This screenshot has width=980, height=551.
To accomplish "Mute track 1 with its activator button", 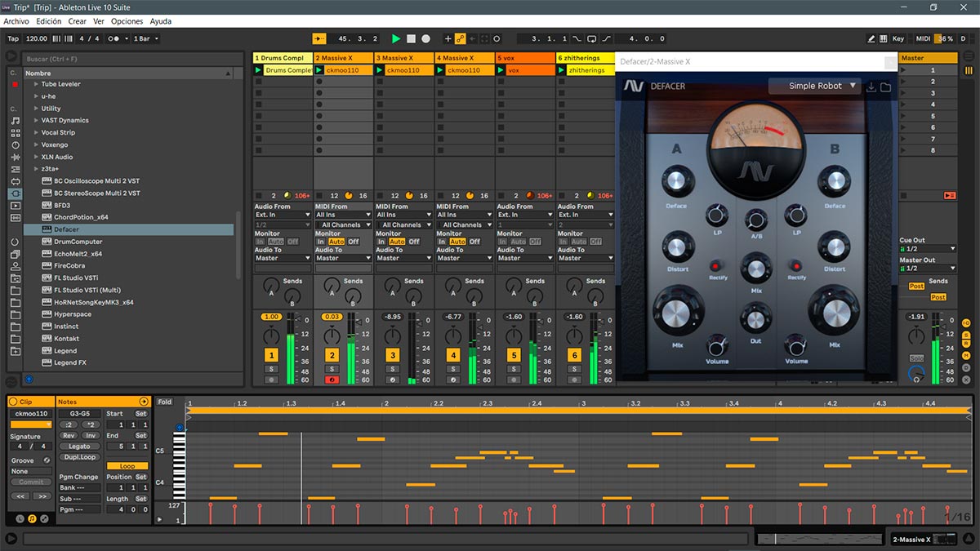I will click(271, 355).
